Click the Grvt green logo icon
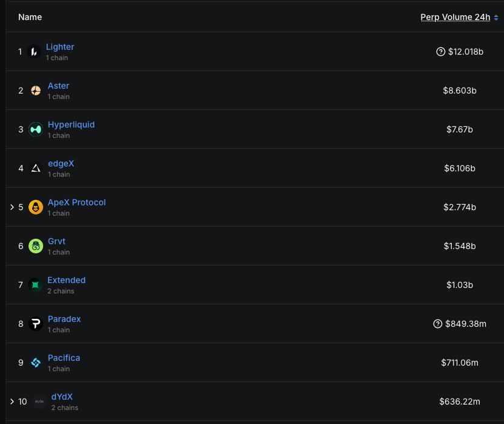The width and height of the screenshot is (504, 424). pyautogui.click(x=36, y=246)
